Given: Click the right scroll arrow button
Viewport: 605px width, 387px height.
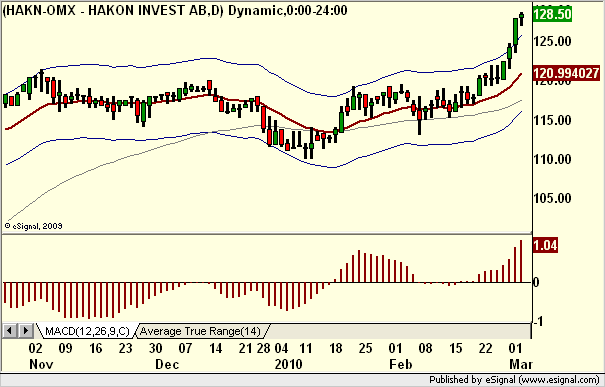Looking at the screenshot, I should pyautogui.click(x=25, y=331).
